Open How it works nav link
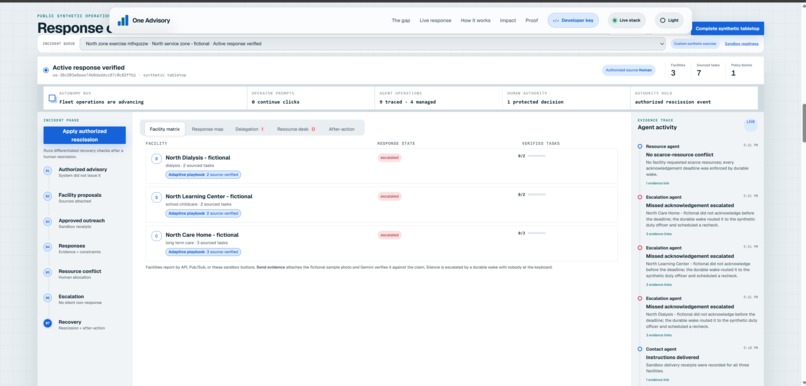 tap(475, 21)
